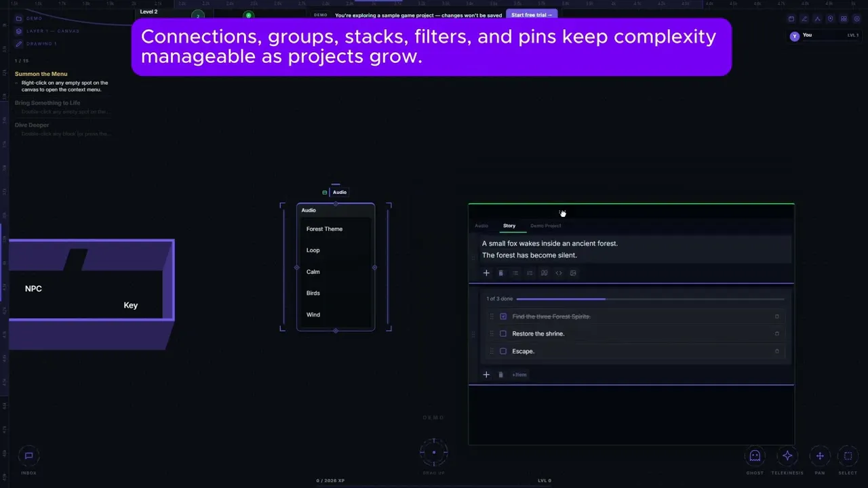Click the '1 of 3 done' label
This screenshot has width=868, height=488.
click(500, 299)
